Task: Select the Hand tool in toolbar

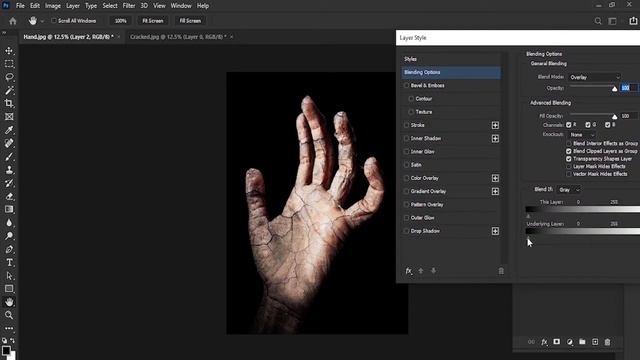Action: click(x=9, y=302)
